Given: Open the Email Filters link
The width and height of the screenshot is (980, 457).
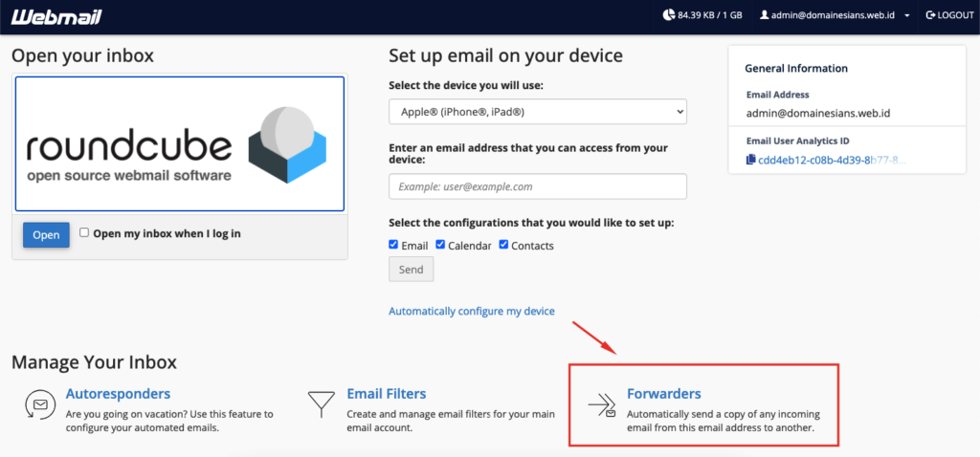Looking at the screenshot, I should 387,394.
